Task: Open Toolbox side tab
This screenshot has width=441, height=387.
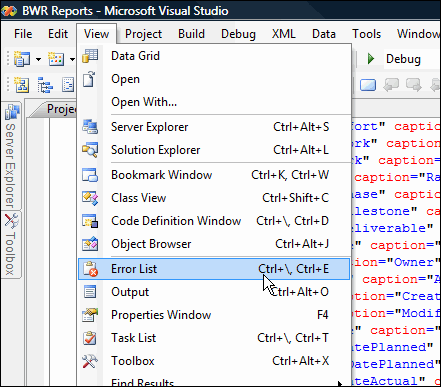Action: 11,244
